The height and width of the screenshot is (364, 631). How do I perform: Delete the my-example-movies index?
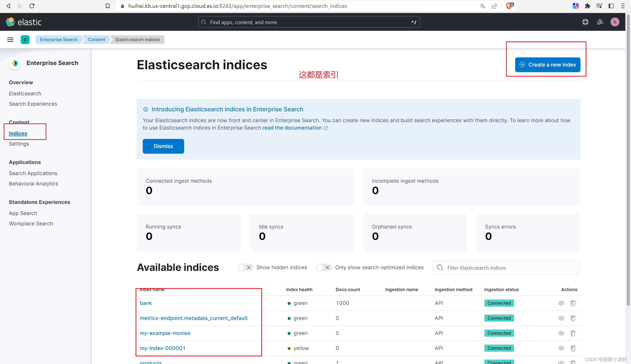[573, 333]
